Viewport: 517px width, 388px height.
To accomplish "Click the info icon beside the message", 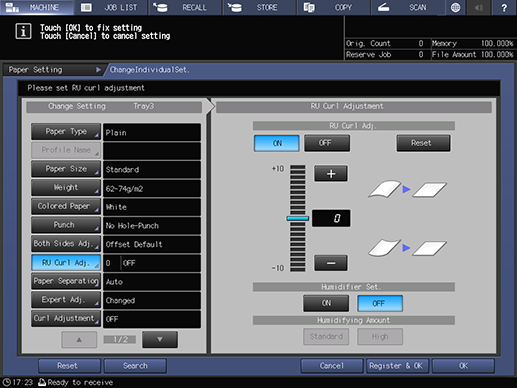I will pos(23,31).
